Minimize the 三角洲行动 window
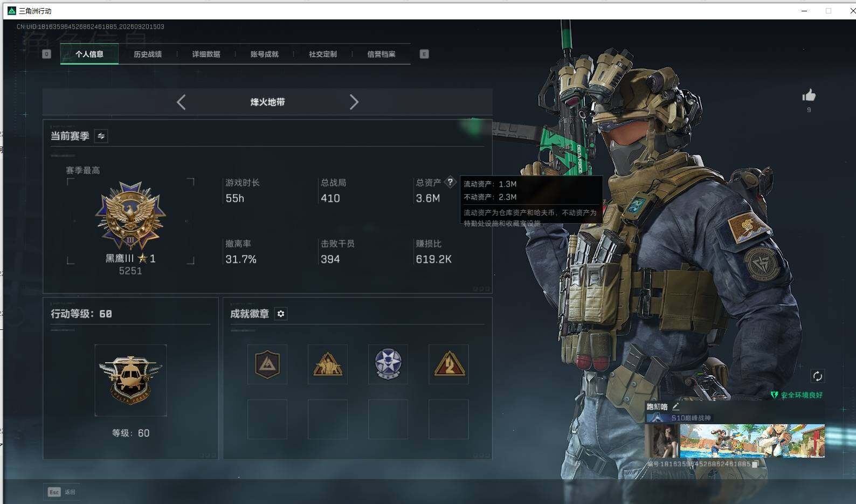This screenshot has width=856, height=504. point(804,11)
